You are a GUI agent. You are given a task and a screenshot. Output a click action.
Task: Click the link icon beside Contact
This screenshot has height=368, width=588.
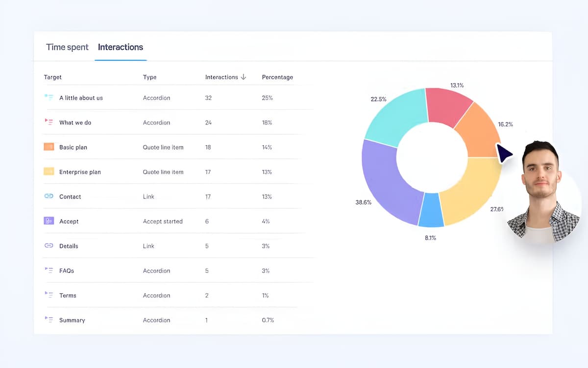click(x=49, y=196)
